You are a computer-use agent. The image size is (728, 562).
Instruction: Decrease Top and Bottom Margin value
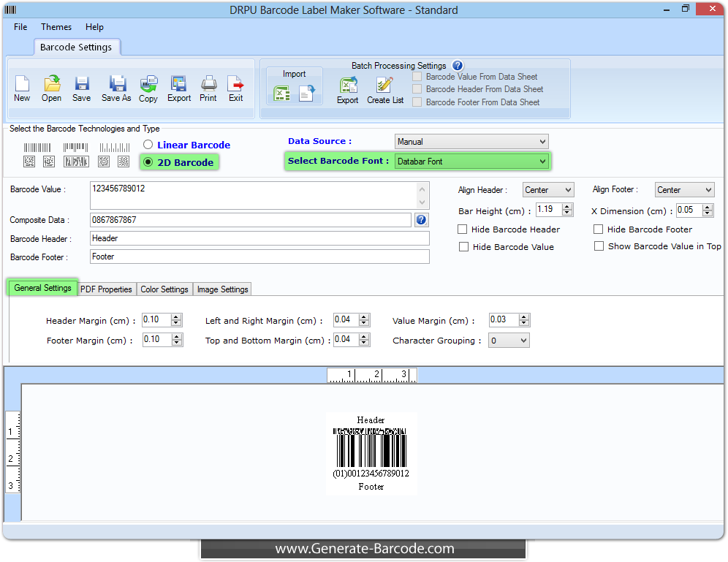pos(365,343)
